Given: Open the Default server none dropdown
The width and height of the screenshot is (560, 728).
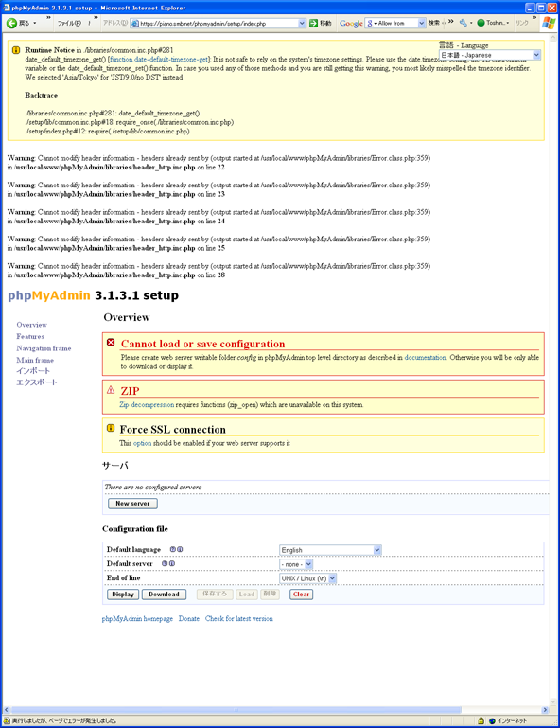Looking at the screenshot, I should pos(296,564).
